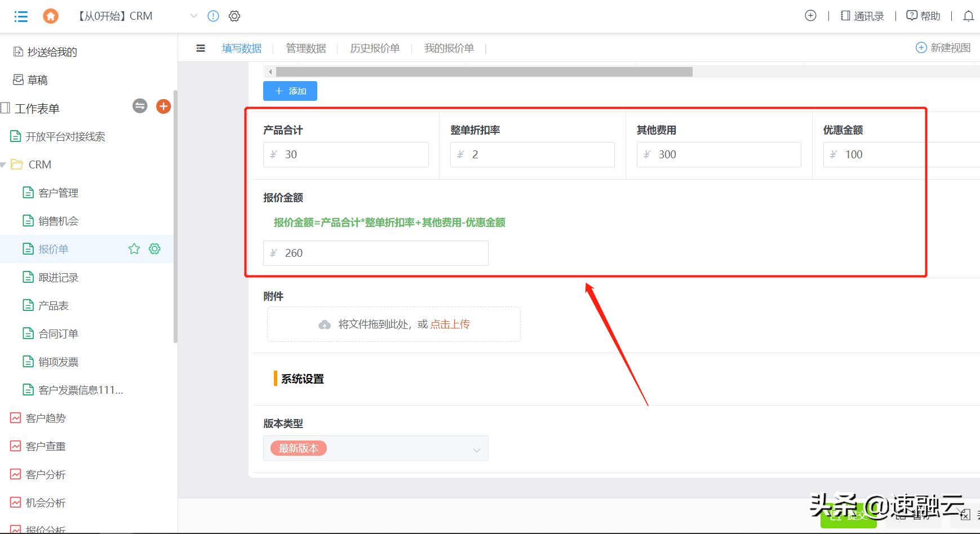Click the gray circle icon next to 工作表单

(140, 106)
